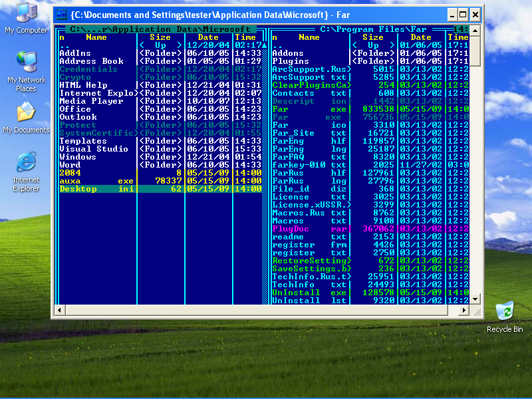Select the SaveSettings.b file entry
Image resolution: width=532 pixels, height=399 pixels.
point(370,269)
